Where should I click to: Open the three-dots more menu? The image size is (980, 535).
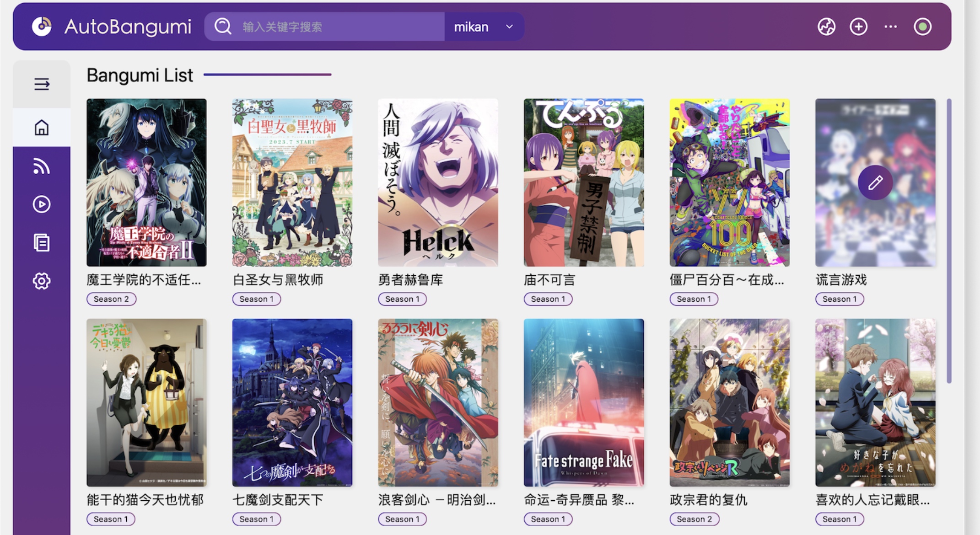[890, 27]
